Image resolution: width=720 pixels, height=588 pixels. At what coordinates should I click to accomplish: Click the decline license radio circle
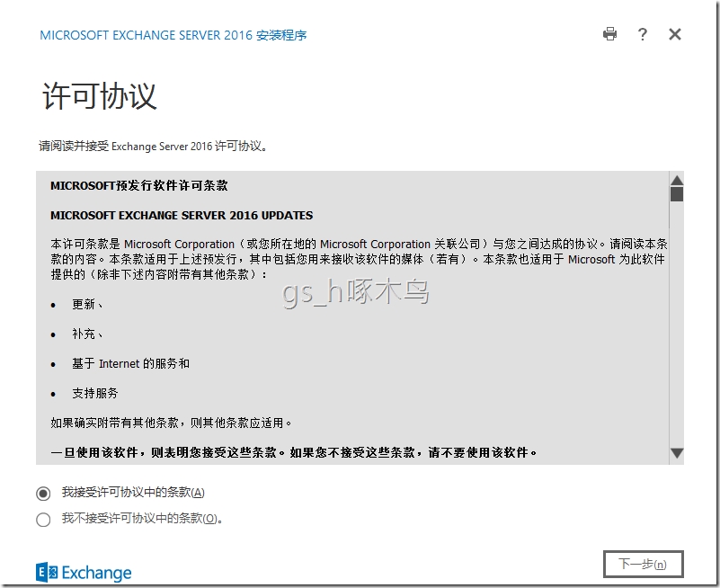(x=42, y=520)
